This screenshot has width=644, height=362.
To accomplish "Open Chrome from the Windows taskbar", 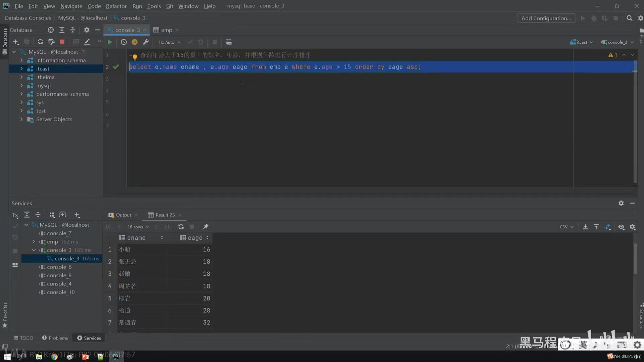I will [x=54, y=357].
